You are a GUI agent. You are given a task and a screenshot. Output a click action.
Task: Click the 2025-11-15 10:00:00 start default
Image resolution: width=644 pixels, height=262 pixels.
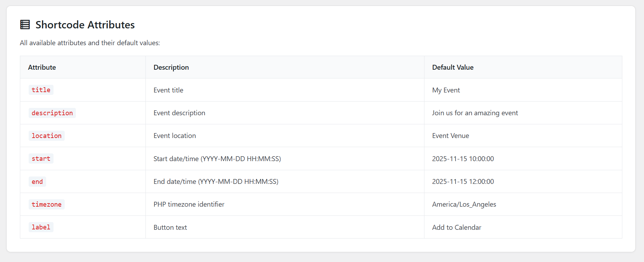pos(463,159)
